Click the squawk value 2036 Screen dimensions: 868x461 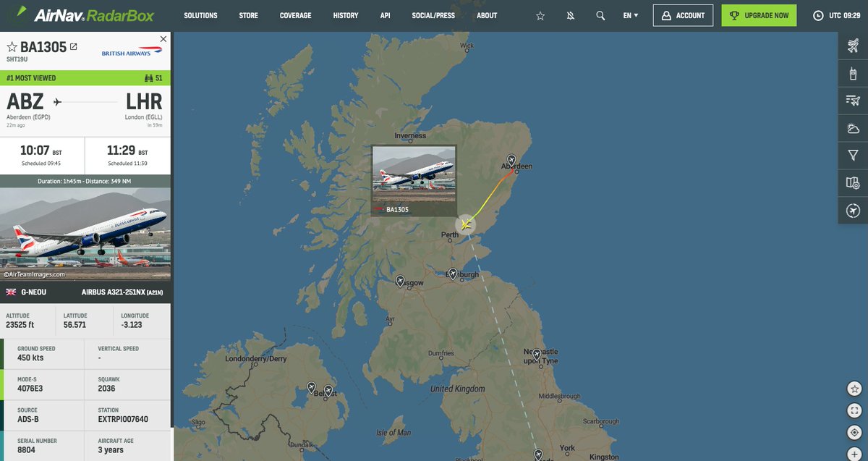106,389
